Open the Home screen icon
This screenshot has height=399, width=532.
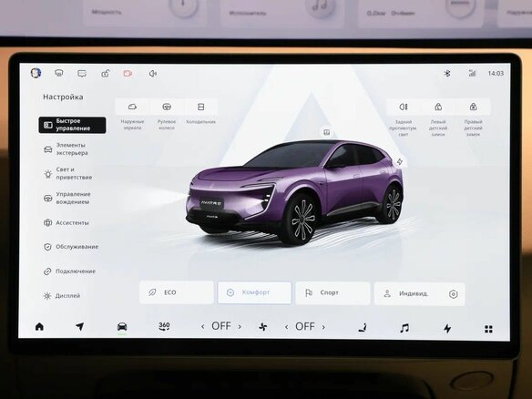(39, 326)
